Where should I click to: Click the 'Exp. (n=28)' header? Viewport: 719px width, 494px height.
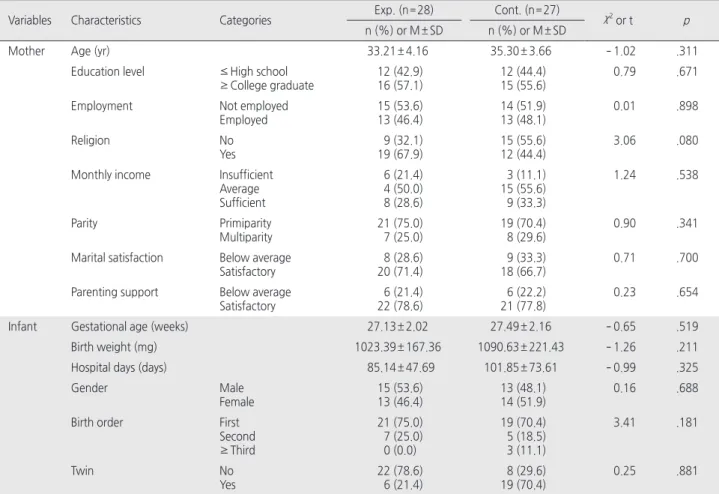[x=404, y=10]
